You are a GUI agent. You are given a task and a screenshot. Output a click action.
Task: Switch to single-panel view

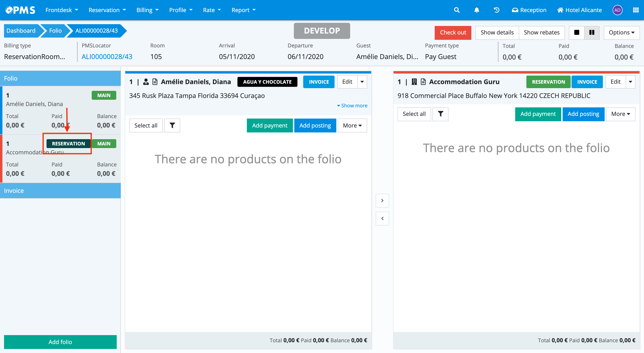[x=576, y=32]
